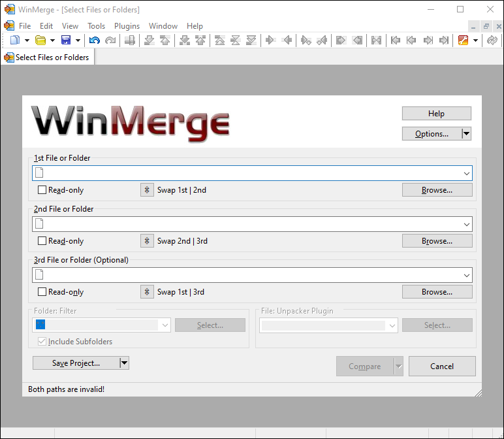Click the Previous Conflict toolbar icon

tap(200, 41)
